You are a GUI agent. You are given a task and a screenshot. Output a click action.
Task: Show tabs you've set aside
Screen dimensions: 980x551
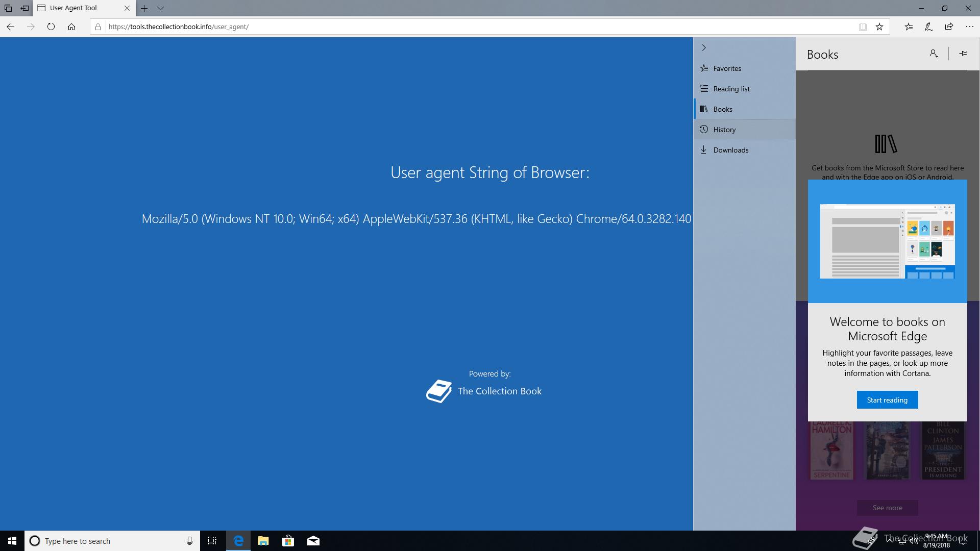8,8
